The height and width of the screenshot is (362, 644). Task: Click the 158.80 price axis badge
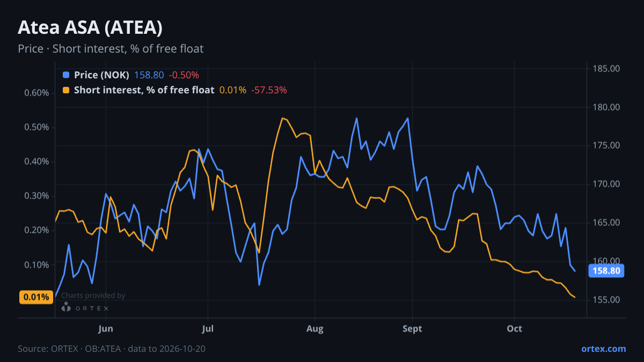pos(606,271)
